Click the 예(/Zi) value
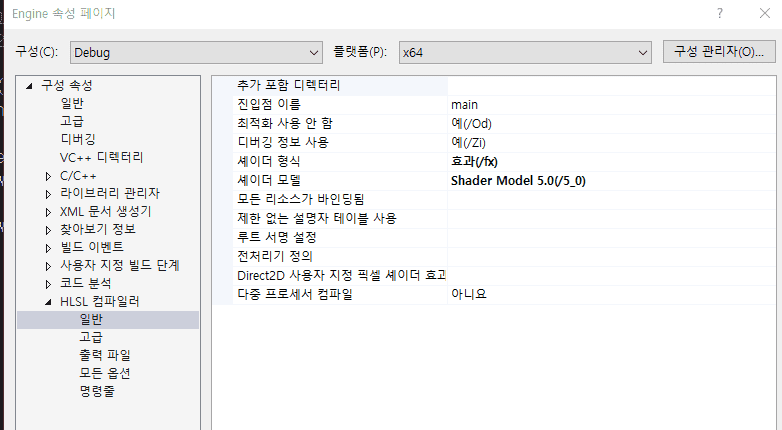 coord(468,143)
